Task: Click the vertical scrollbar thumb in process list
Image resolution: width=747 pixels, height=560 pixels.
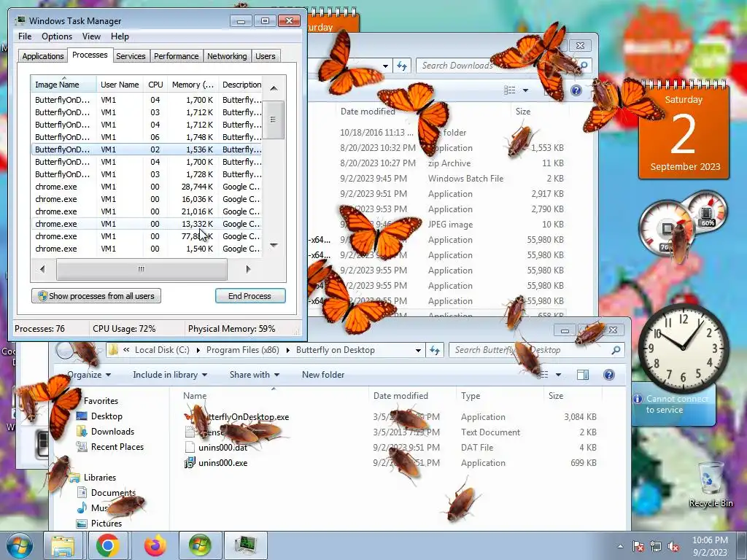Action: [274, 120]
